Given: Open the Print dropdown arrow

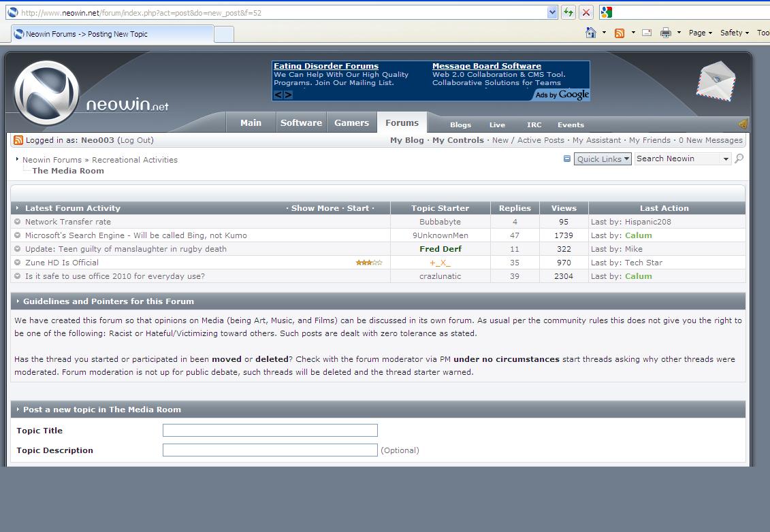Looking at the screenshot, I should [x=679, y=33].
